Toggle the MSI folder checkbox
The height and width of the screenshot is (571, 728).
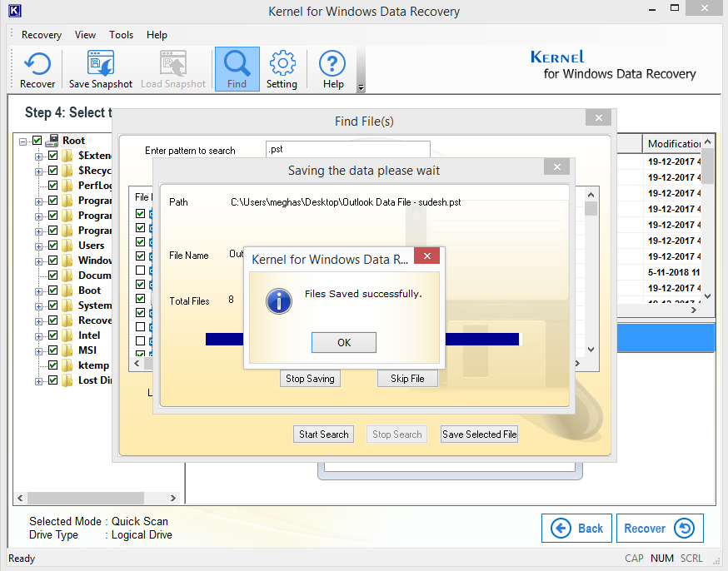[x=53, y=350]
